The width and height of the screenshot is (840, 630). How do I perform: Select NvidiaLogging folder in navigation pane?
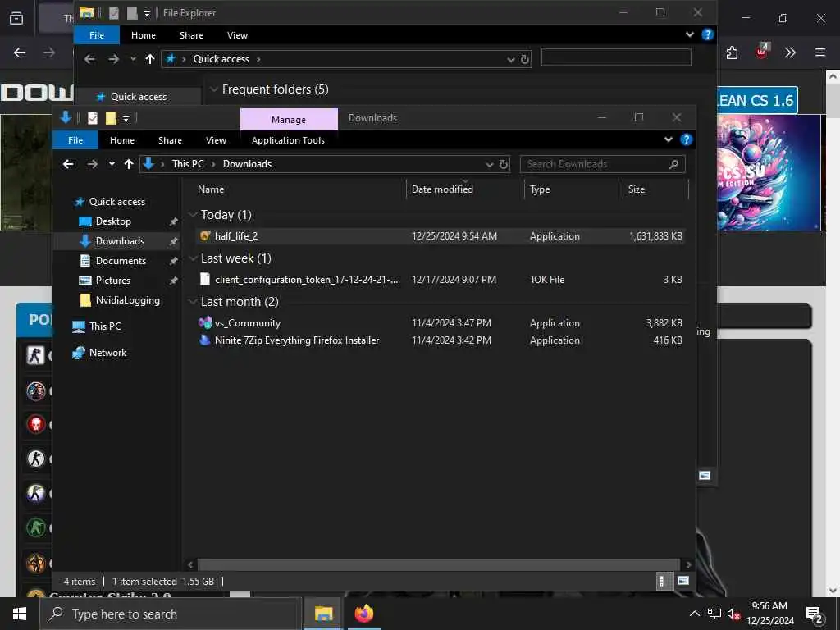pyautogui.click(x=127, y=300)
